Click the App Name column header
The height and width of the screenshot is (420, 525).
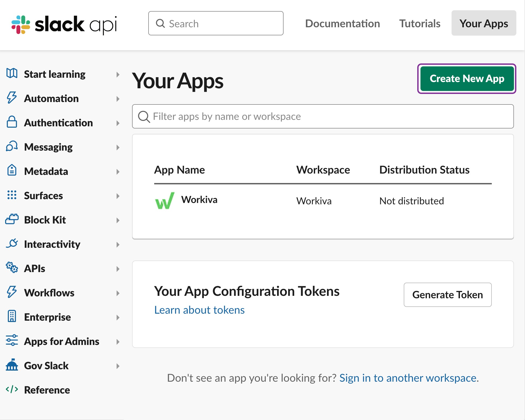click(179, 170)
